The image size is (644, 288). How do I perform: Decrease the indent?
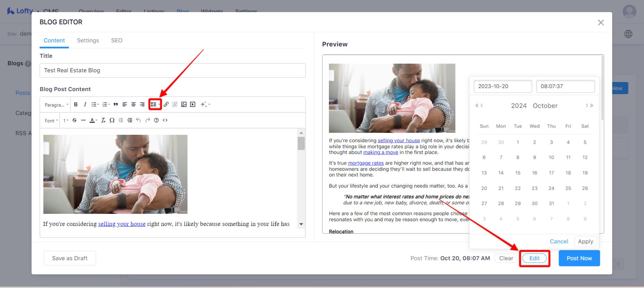(121, 120)
